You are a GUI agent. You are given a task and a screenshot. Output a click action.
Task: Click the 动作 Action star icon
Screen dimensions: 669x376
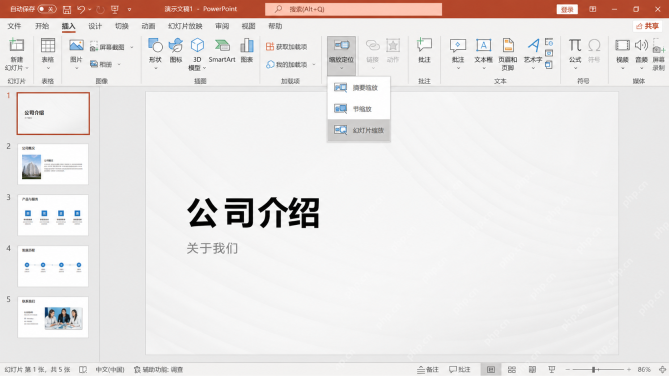pos(393,45)
